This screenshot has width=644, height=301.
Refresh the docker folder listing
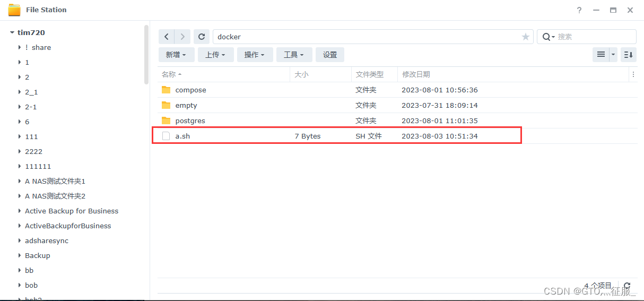pyautogui.click(x=202, y=37)
